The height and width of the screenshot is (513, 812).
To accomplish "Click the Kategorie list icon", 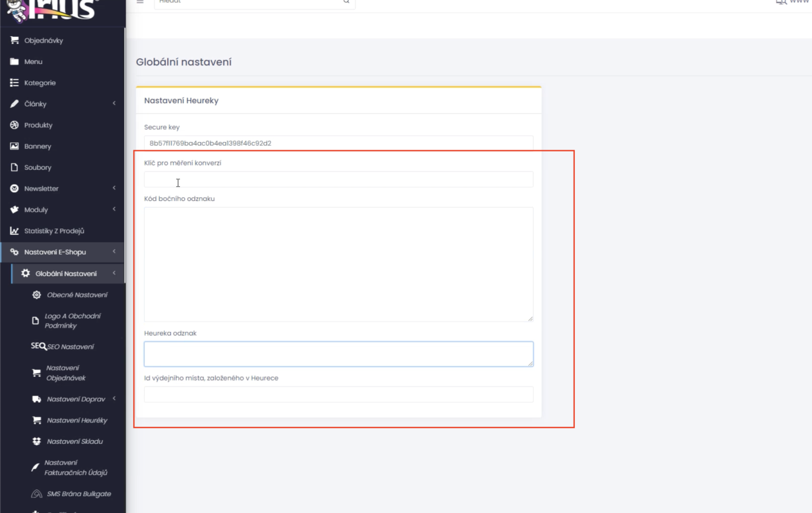I will pos(14,83).
